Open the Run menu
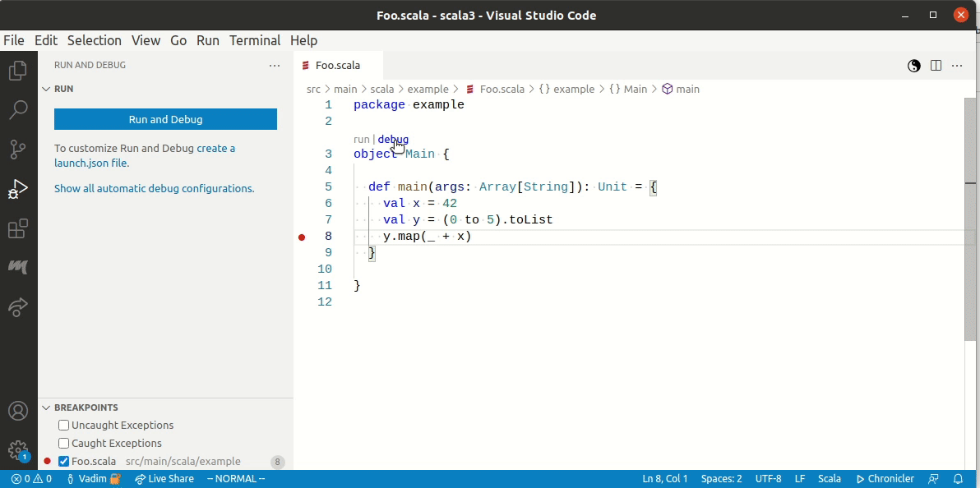 [x=207, y=40]
